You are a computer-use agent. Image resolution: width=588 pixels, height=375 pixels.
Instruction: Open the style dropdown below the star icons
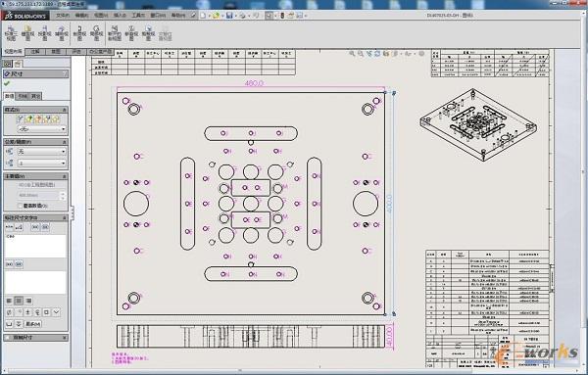(x=41, y=129)
